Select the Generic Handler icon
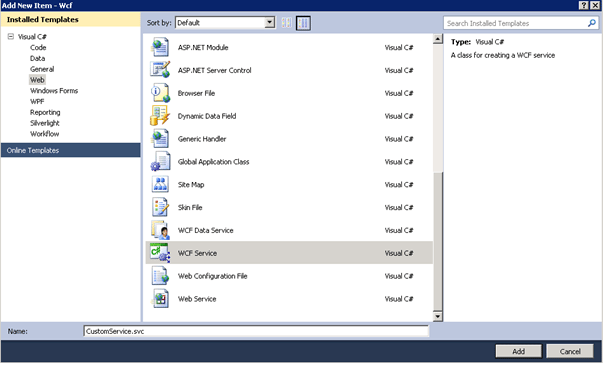 click(160, 139)
